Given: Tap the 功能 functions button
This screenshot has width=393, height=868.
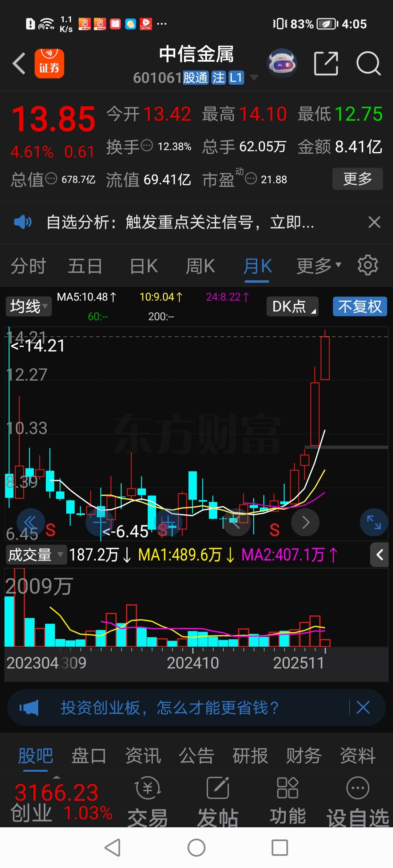Looking at the screenshot, I should point(287,802).
